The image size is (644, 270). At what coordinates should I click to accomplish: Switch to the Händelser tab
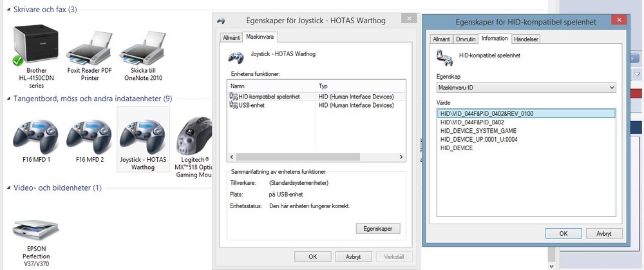[526, 39]
